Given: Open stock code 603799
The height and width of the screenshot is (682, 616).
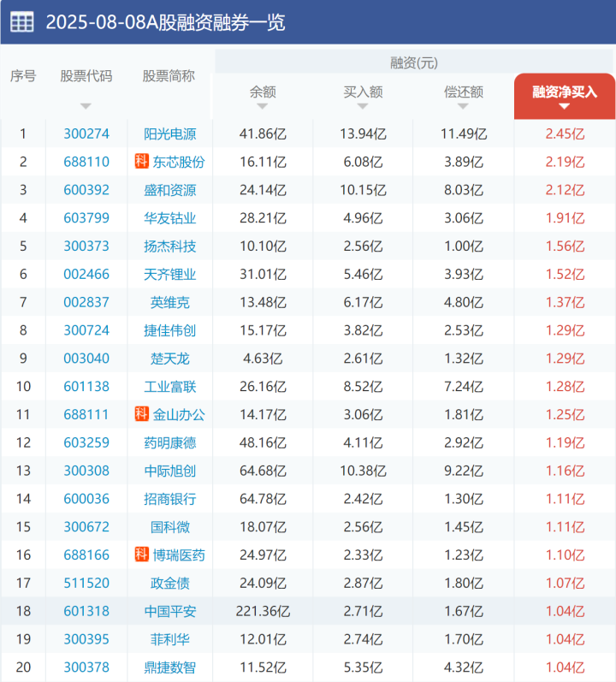Looking at the screenshot, I should (x=86, y=218).
